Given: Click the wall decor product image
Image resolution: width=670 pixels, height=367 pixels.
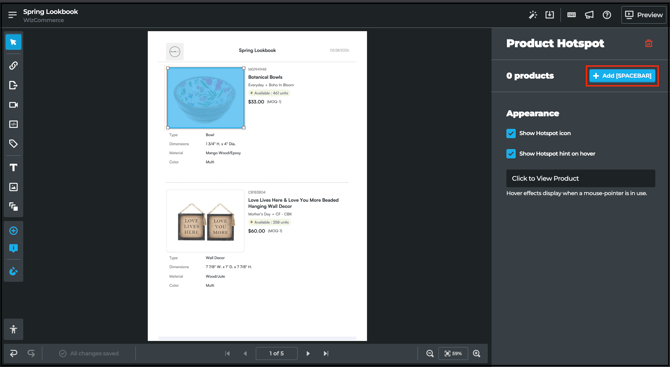Looking at the screenshot, I should click(x=206, y=221).
